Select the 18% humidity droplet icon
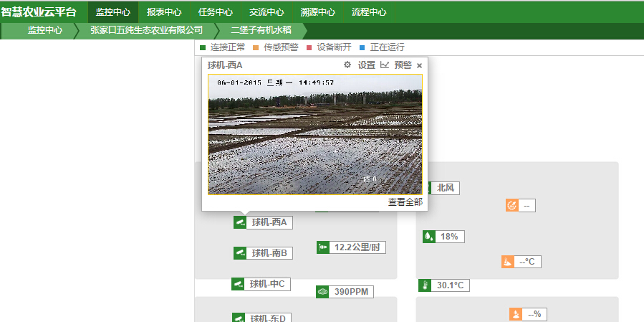644x322 pixels. [428, 236]
